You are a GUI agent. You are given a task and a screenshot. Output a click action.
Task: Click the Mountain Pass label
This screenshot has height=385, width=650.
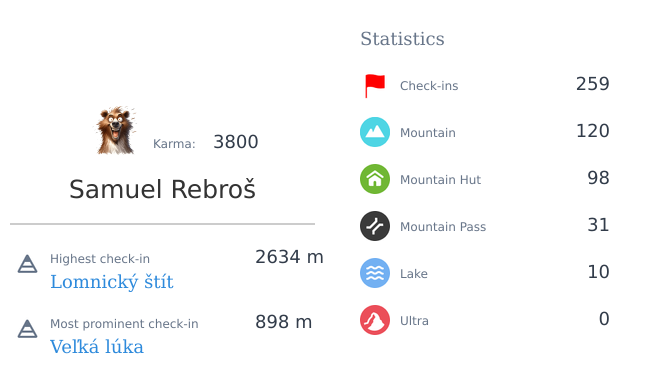point(443,227)
